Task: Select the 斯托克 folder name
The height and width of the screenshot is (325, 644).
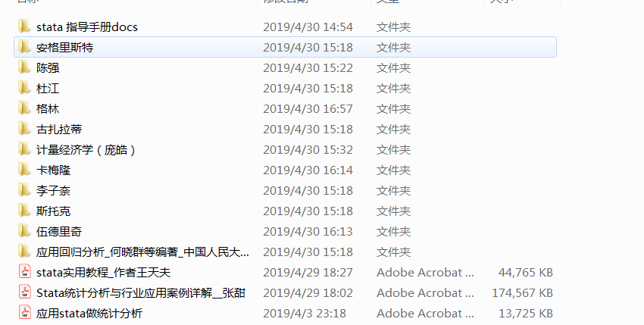Action: (53, 211)
